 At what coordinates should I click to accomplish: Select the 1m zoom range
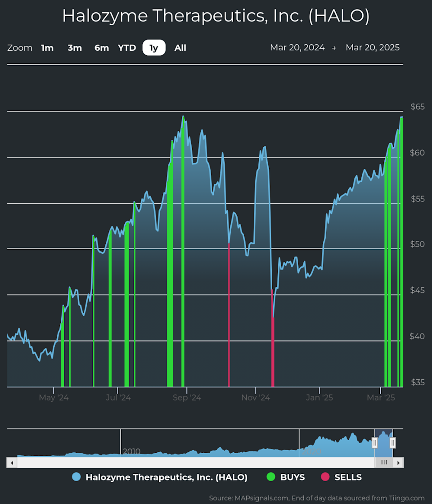point(47,48)
